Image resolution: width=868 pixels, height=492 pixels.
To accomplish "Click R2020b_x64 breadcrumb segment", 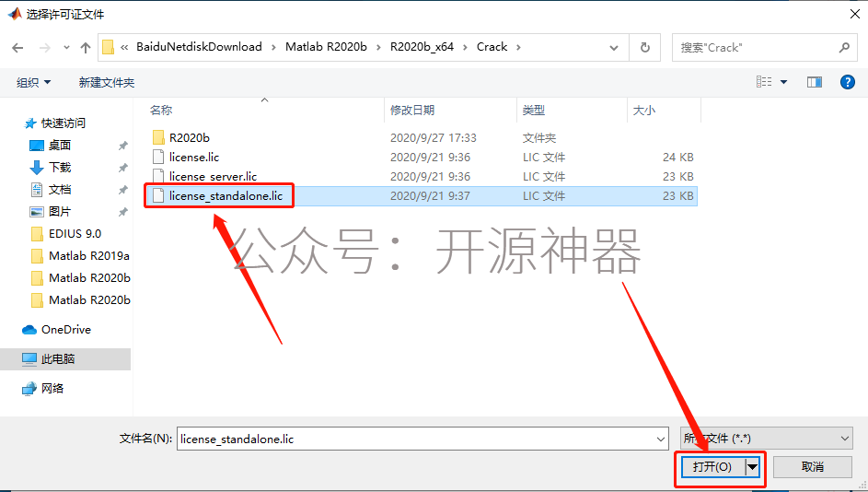I will 422,47.
